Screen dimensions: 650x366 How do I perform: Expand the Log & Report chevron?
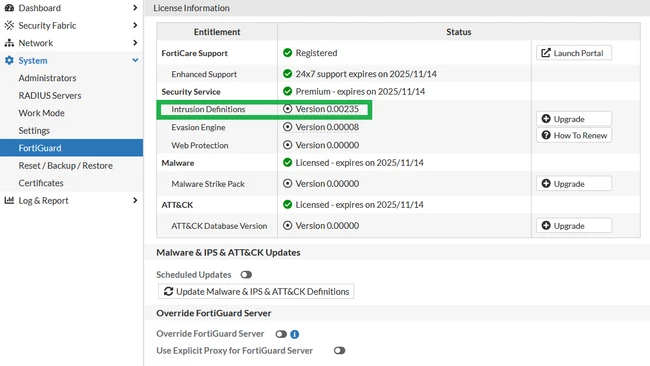[135, 200]
